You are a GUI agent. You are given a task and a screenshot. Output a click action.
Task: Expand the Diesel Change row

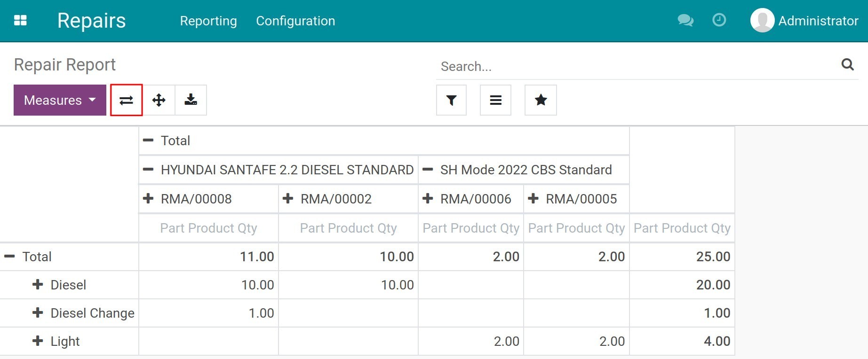point(38,312)
